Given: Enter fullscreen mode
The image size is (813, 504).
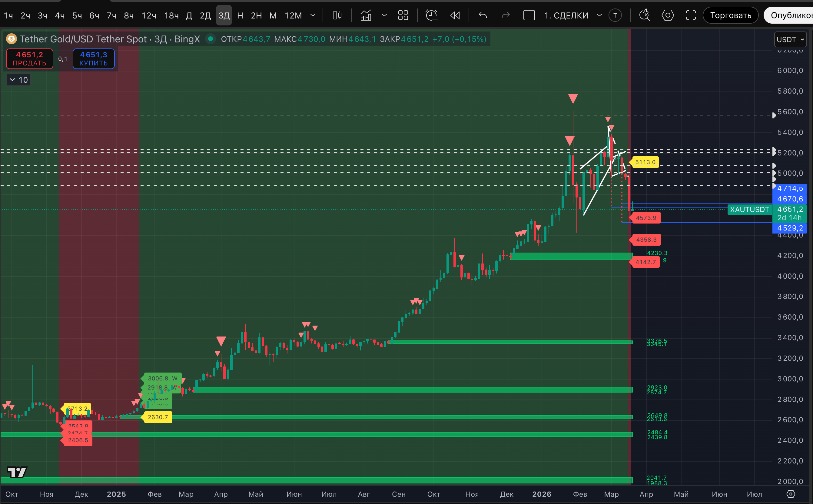Looking at the screenshot, I should 691,15.
